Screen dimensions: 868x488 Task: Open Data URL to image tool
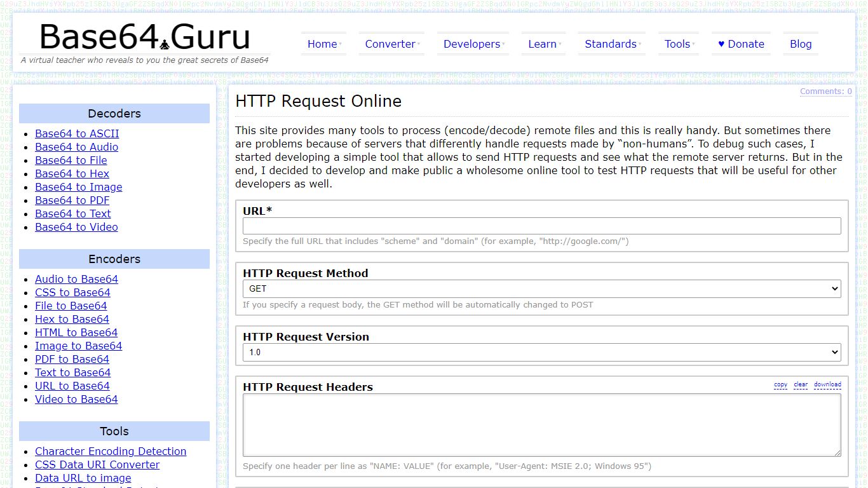point(83,478)
